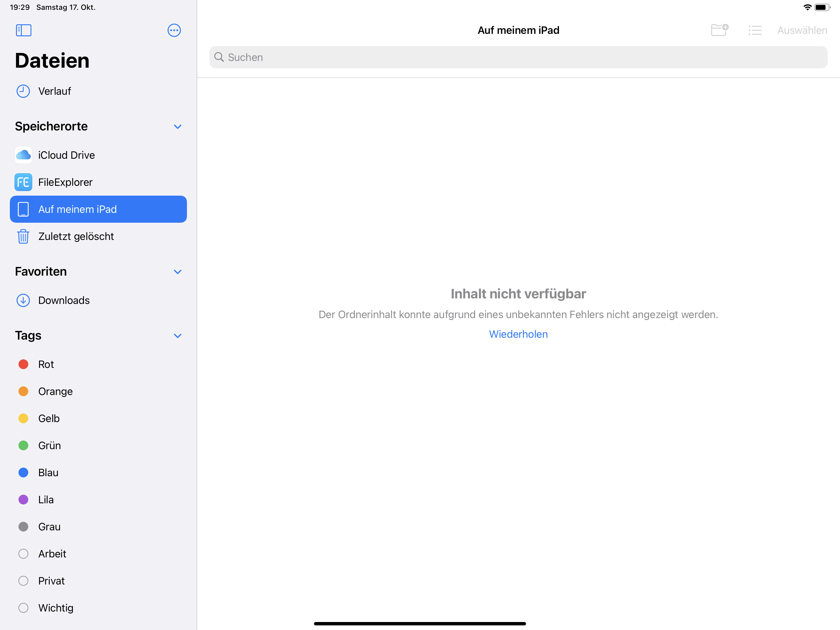Open iCloud Drive location

[66, 155]
